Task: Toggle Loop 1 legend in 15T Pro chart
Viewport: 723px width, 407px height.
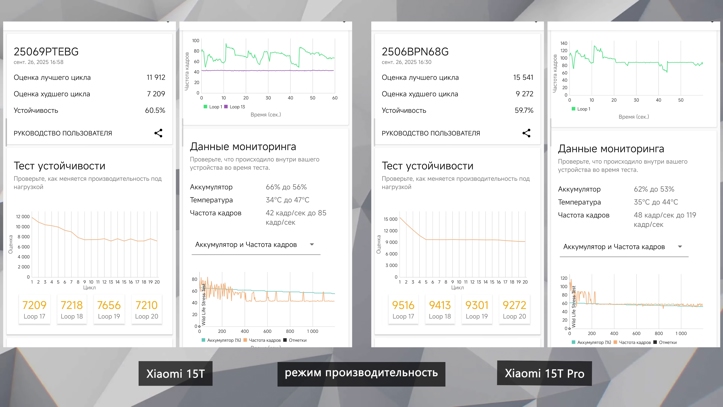Action: click(581, 109)
